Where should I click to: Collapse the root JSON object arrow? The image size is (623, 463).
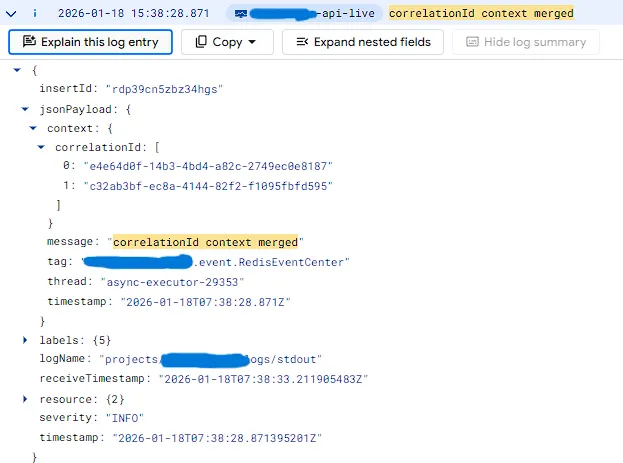coord(17,70)
